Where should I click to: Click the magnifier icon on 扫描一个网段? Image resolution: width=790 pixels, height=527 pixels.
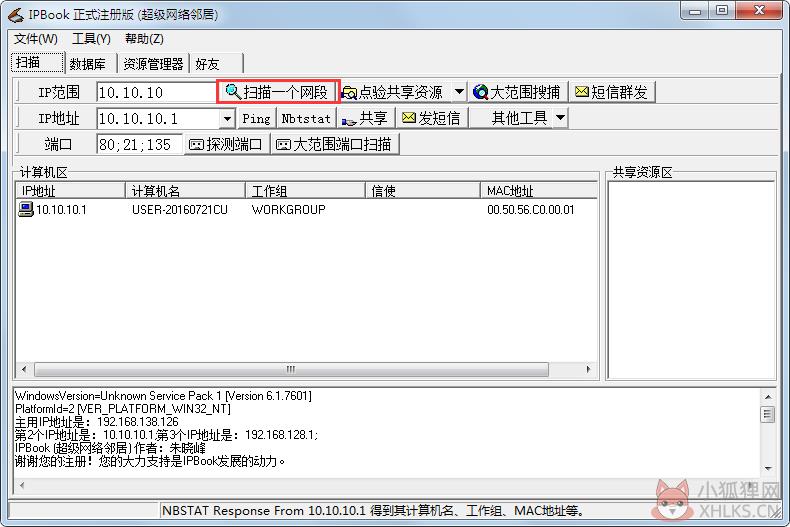(233, 91)
